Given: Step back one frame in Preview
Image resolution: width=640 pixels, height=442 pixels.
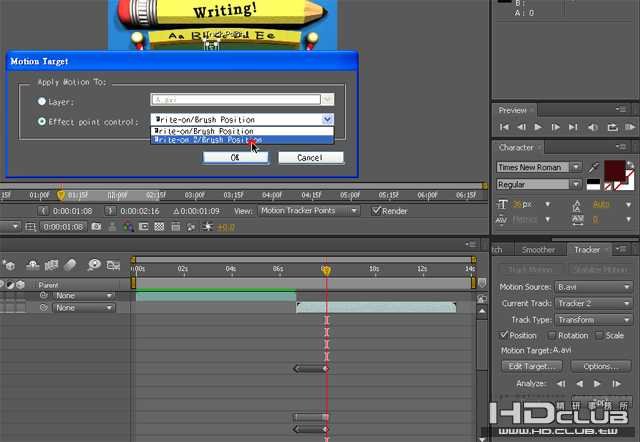Looking at the screenshot, I should click(x=521, y=127).
